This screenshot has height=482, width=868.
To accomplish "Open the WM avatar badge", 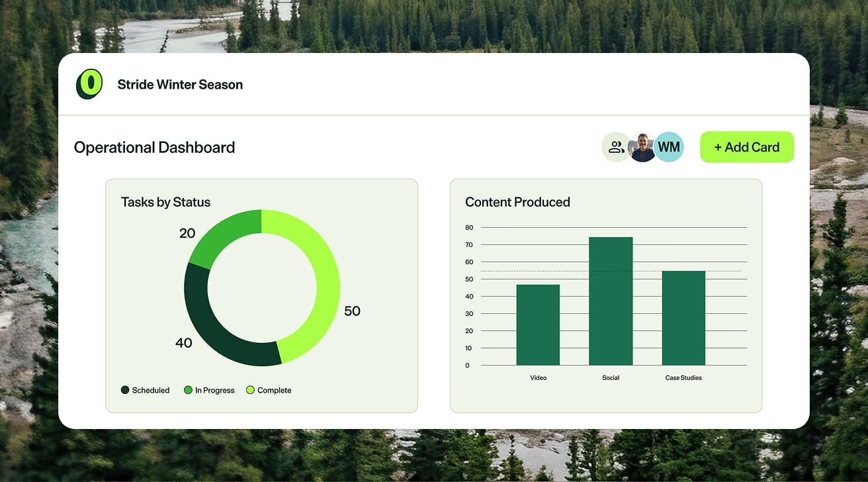I will tap(669, 147).
